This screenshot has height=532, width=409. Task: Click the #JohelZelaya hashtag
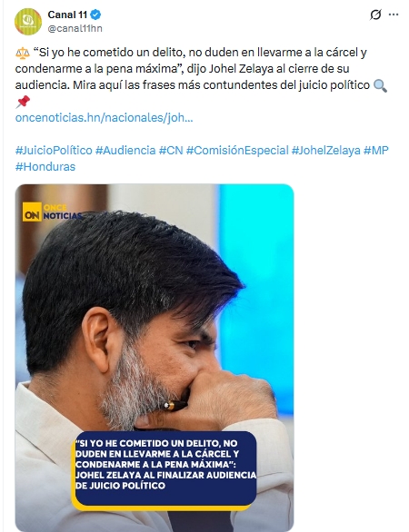tap(325, 151)
